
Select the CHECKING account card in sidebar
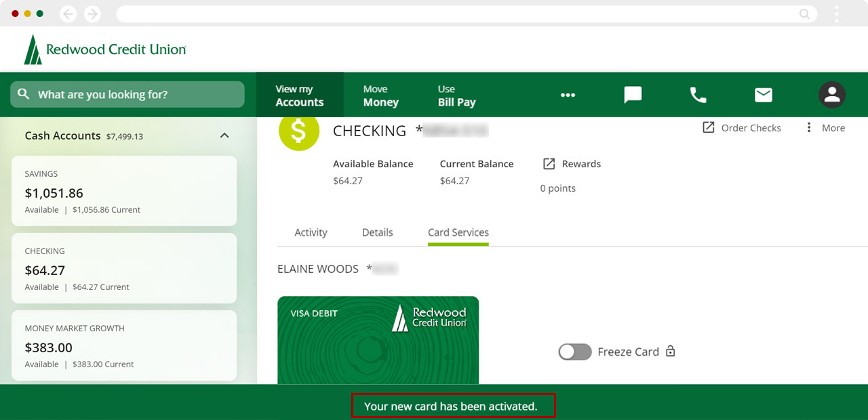pyautogui.click(x=124, y=268)
